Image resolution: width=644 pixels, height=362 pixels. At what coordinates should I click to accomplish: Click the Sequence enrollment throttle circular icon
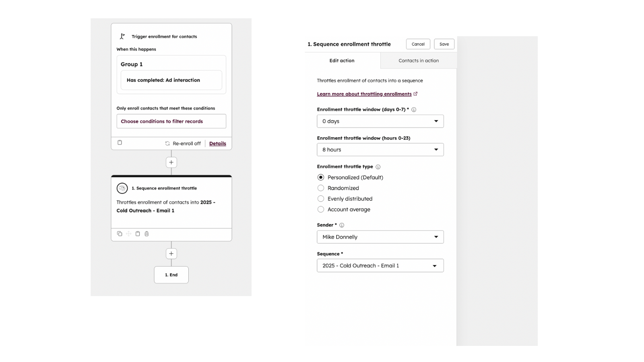click(121, 188)
